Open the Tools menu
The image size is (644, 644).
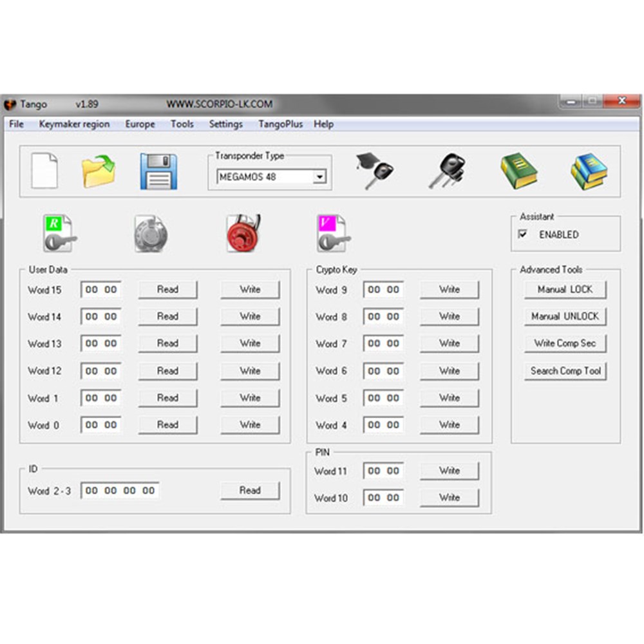tap(182, 124)
